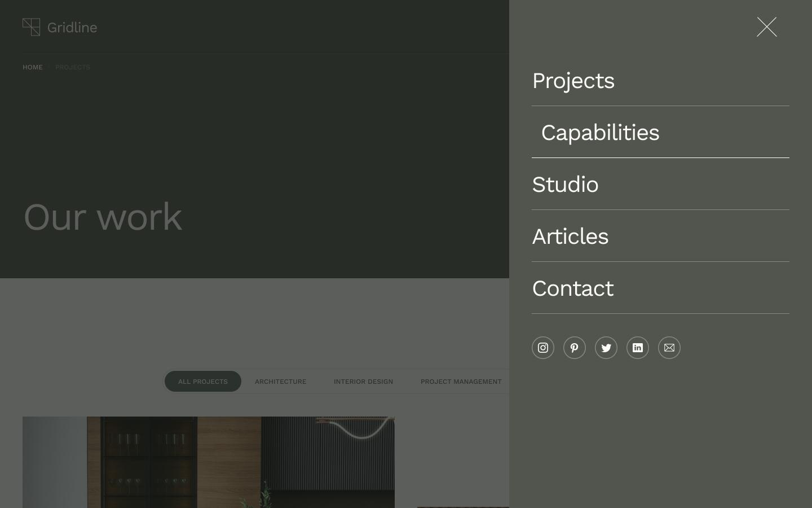Click the Gridline logo mark
Viewport: 812px width, 508px height.
click(31, 27)
